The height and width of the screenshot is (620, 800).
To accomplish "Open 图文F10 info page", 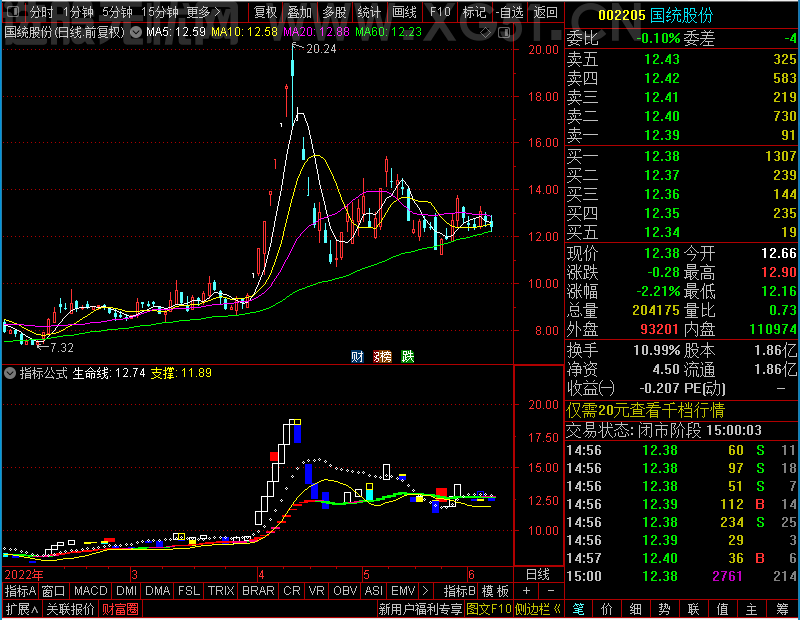I will [488, 609].
